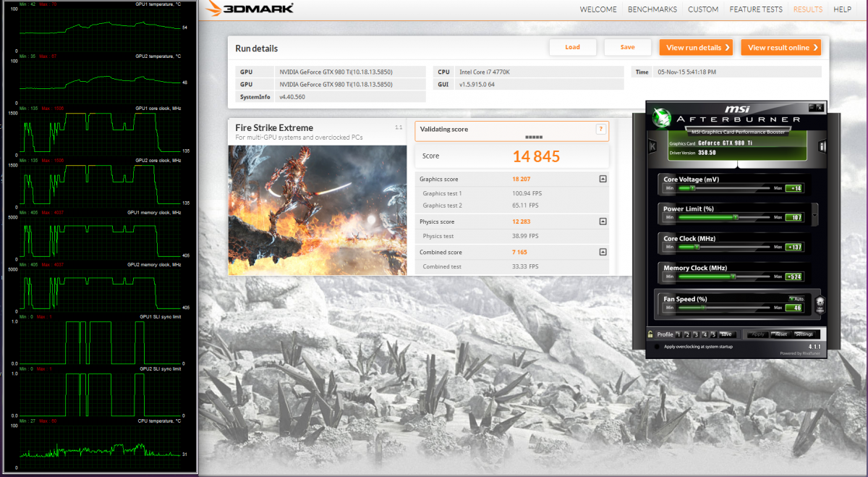Screen dimensions: 868x477
Task: Toggle Auto fan speed in Afterburner
Action: (x=796, y=299)
